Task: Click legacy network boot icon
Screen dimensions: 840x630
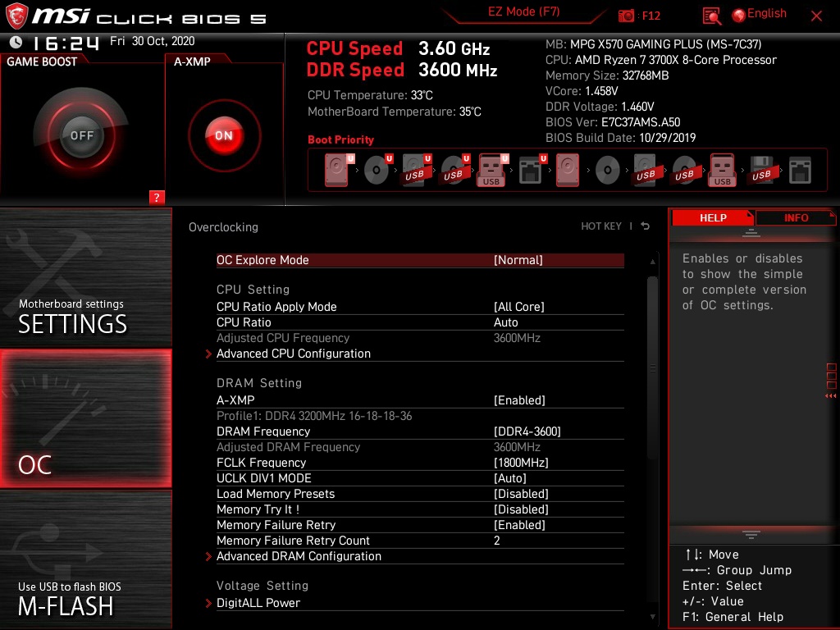Action: tap(801, 171)
